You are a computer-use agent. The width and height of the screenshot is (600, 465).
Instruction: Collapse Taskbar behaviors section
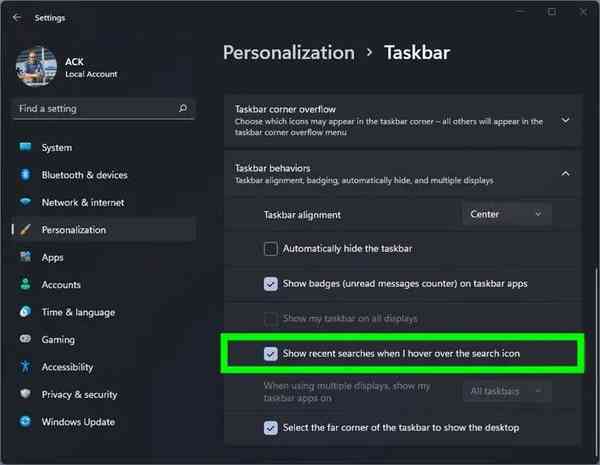tap(566, 174)
